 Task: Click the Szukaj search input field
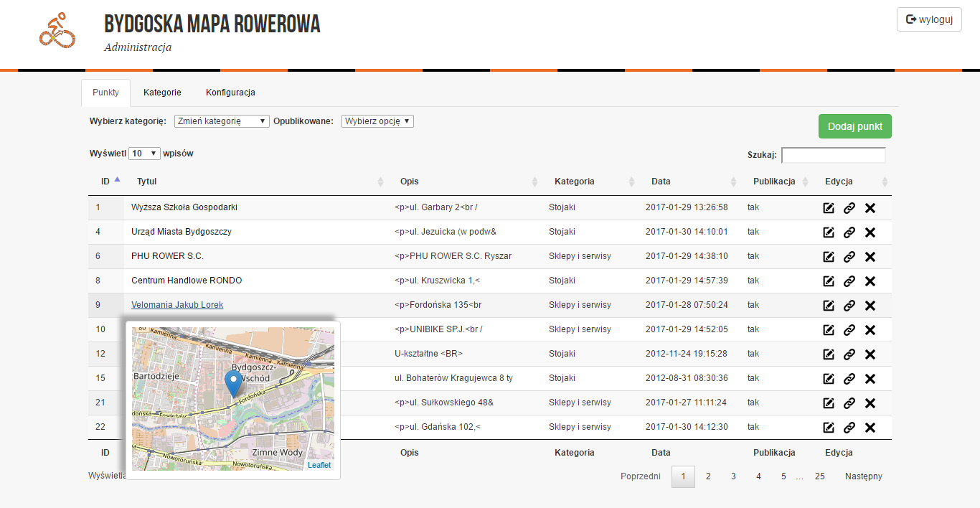(833, 155)
